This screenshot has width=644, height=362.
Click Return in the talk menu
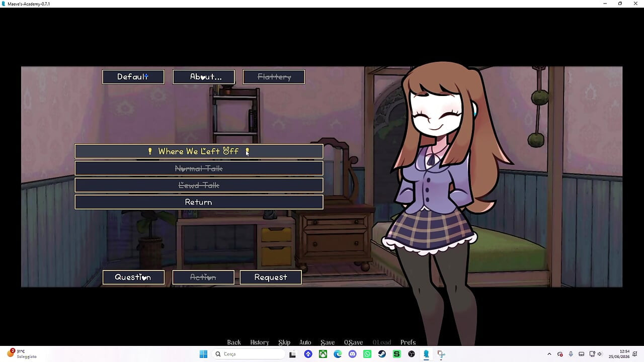click(x=199, y=202)
